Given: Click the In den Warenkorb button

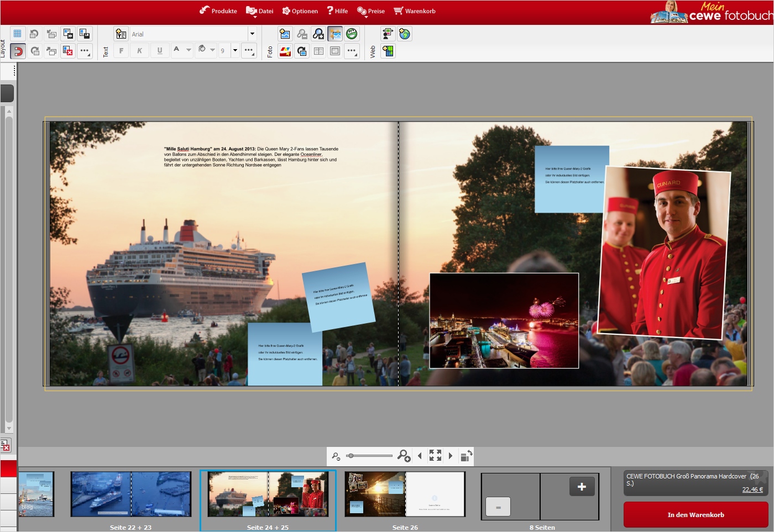Looking at the screenshot, I should tap(695, 515).
